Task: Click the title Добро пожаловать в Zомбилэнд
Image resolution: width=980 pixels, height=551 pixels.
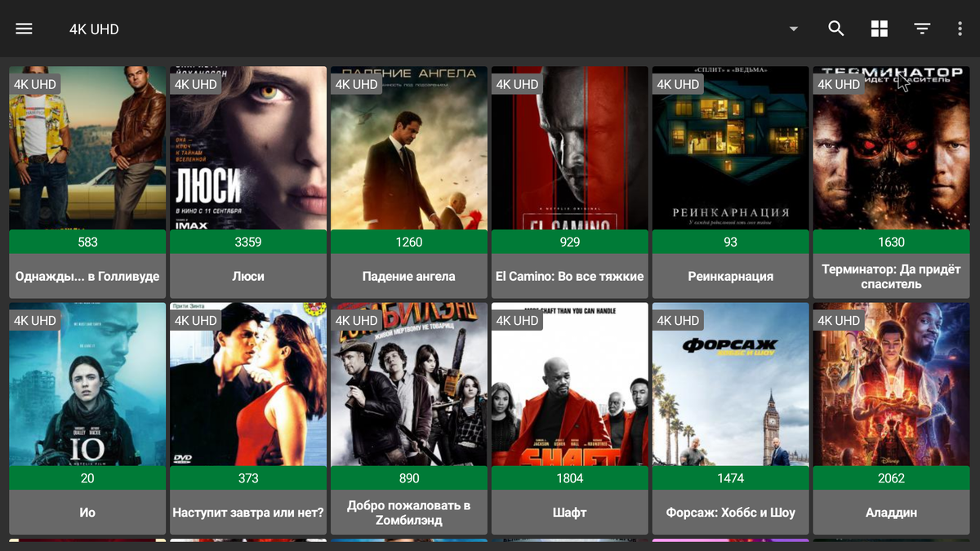Action: pos(409,513)
